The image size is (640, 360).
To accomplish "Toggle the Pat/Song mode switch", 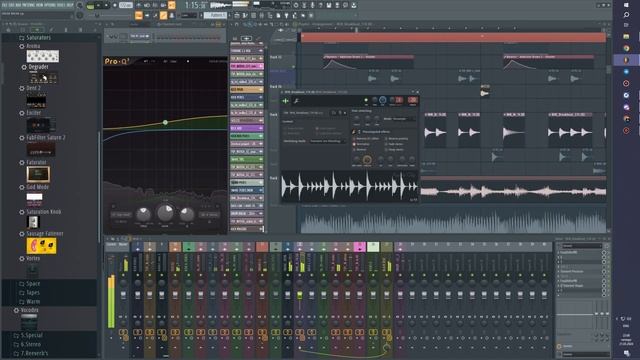I will click(90, 6).
